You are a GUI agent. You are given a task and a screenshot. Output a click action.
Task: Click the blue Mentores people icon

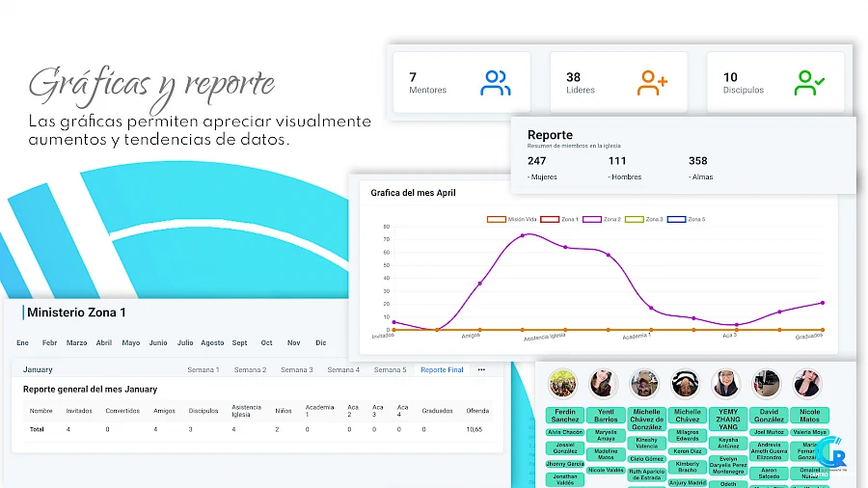tap(496, 83)
